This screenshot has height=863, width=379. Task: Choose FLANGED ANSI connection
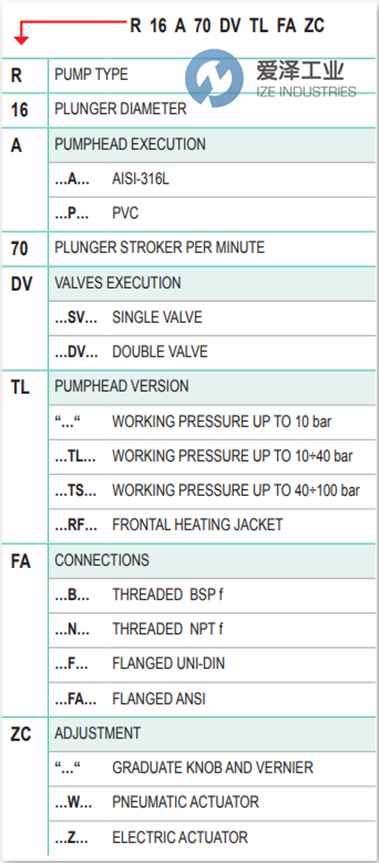click(212, 700)
